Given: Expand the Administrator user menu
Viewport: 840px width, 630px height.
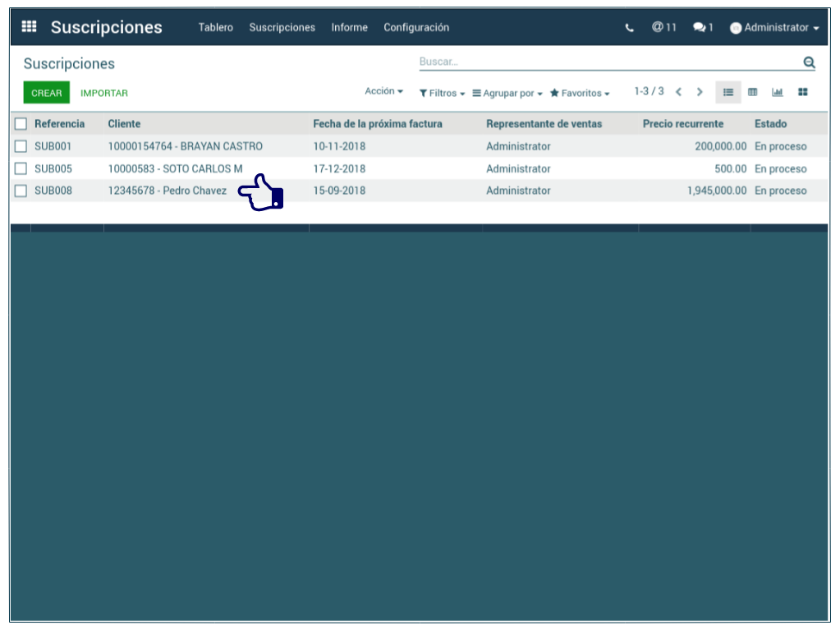Looking at the screenshot, I should tap(774, 28).
